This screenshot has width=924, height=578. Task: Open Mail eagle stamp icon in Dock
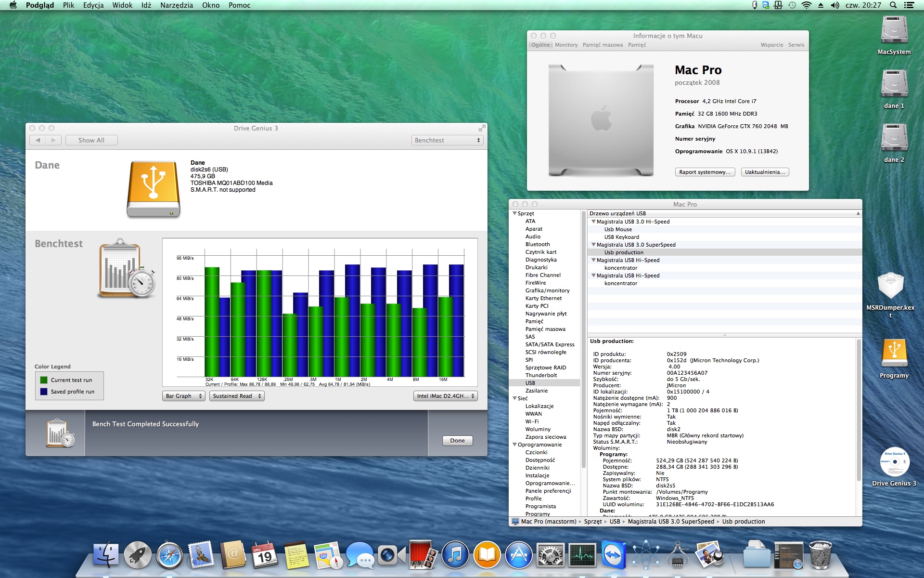point(201,555)
